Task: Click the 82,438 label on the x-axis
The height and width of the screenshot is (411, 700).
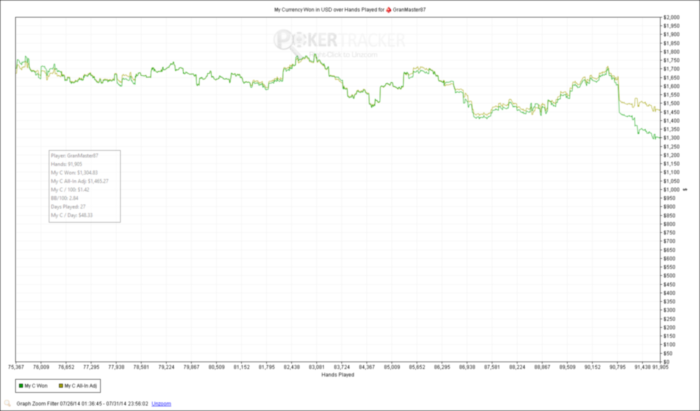Action: tap(292, 367)
